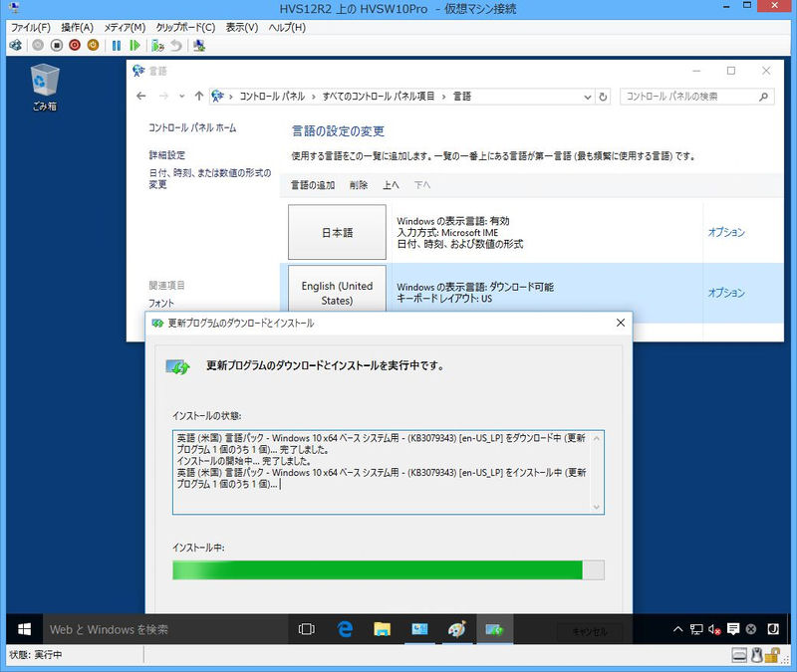Pause the virtual machine
Image resolution: width=797 pixels, height=672 pixels.
coord(117,45)
